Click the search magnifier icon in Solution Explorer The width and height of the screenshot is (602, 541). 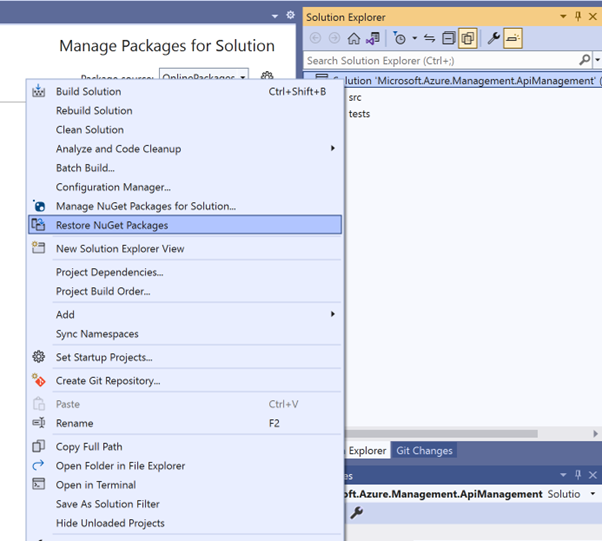coord(584,60)
